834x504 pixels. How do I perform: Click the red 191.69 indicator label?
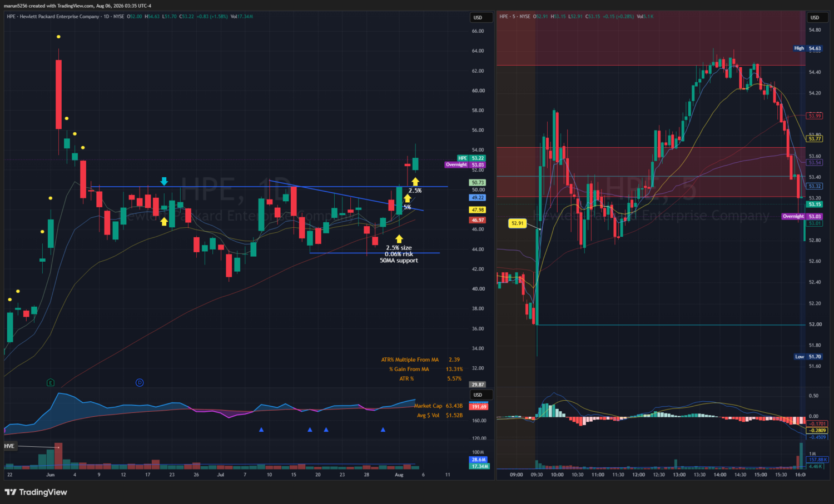(479, 407)
